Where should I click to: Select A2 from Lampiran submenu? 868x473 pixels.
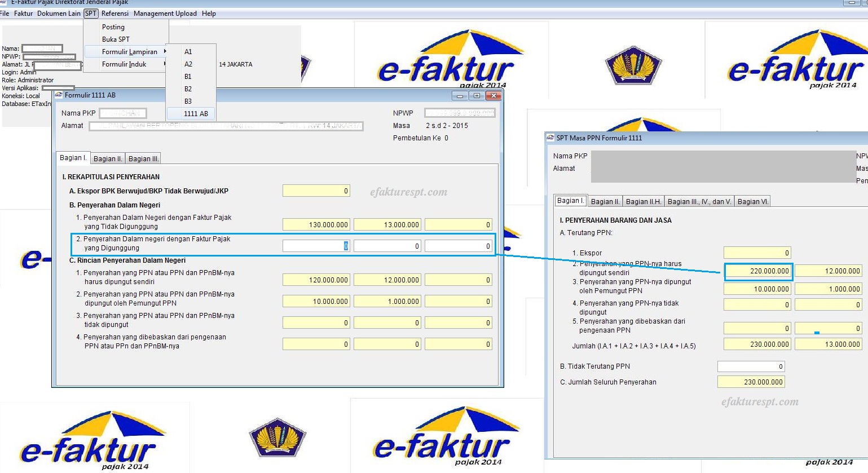[191, 64]
